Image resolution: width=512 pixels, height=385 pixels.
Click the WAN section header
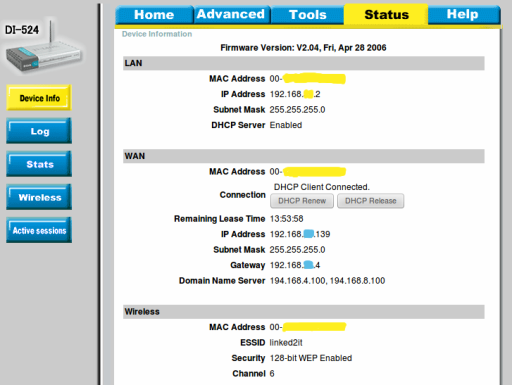point(304,156)
